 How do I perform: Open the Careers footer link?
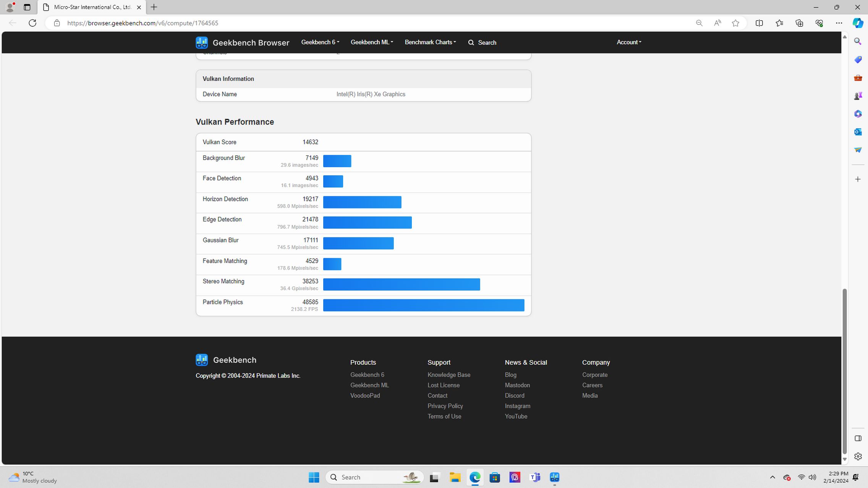(x=592, y=385)
